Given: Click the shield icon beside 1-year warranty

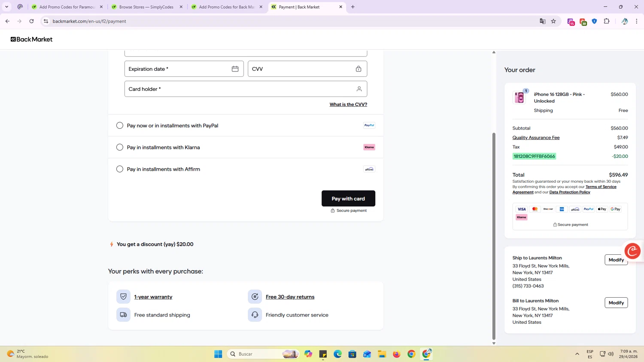Looking at the screenshot, I should 123,296.
